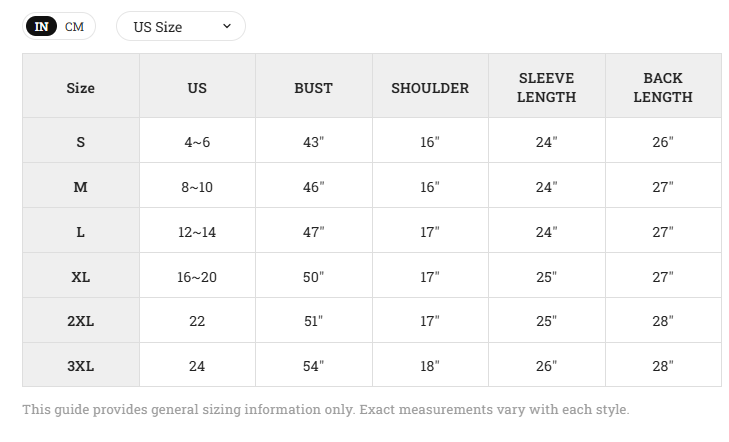
Task: Select the 2XL size row label
Action: (x=80, y=321)
